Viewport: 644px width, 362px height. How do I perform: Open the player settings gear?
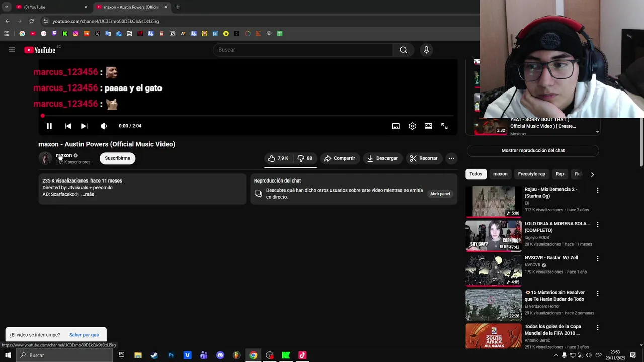[x=412, y=126]
